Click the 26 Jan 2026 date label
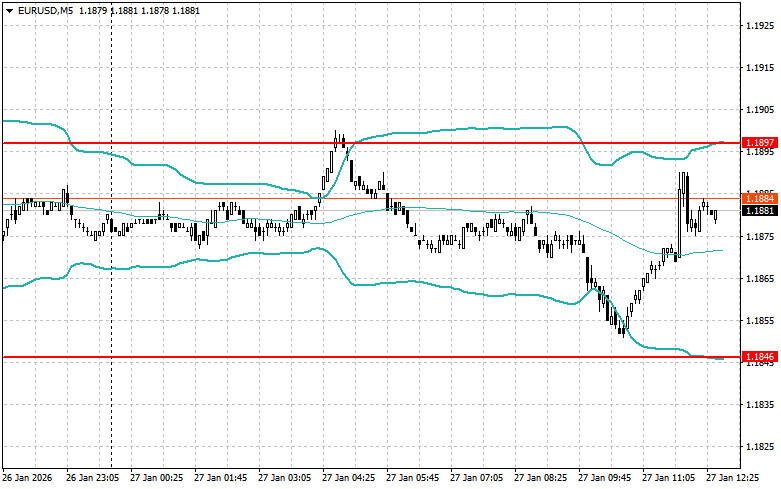Viewport: 781px width, 489px height. (x=27, y=478)
